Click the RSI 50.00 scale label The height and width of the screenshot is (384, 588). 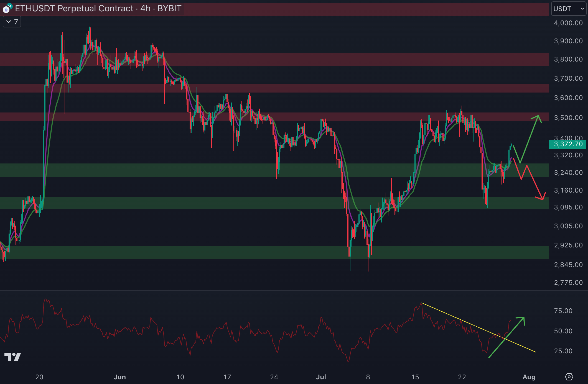pos(563,331)
